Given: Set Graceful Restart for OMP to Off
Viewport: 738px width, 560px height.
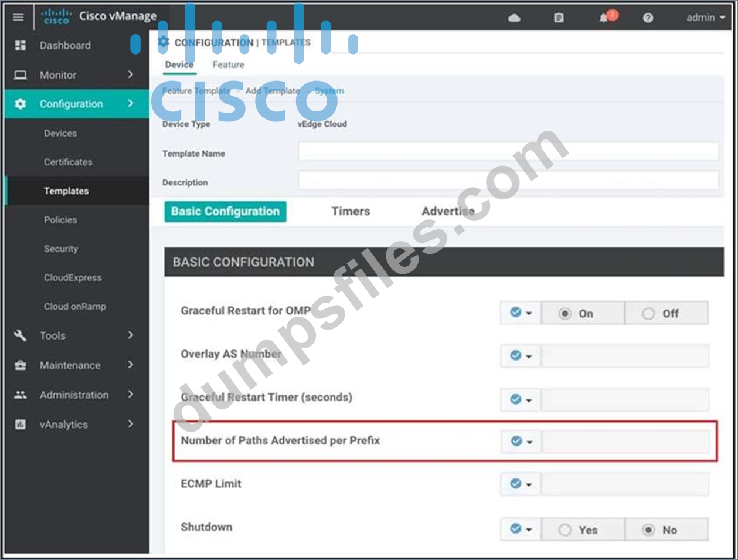Looking at the screenshot, I should pyautogui.click(x=648, y=314).
